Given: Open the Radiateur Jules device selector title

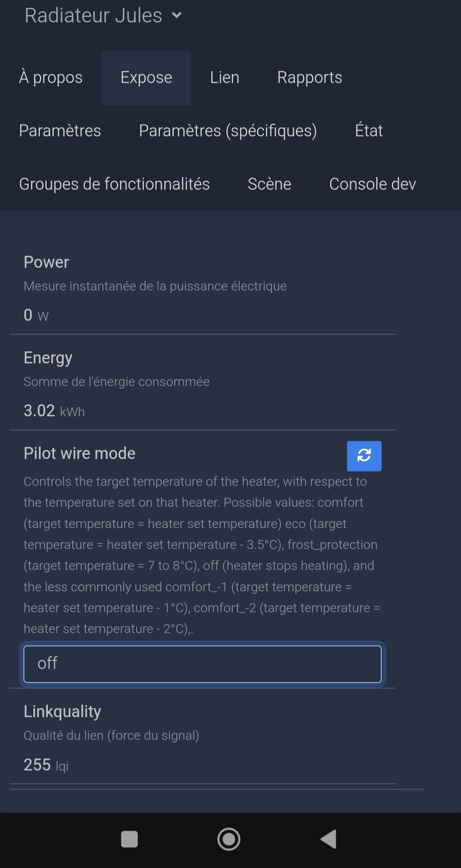Looking at the screenshot, I should click(x=93, y=16).
